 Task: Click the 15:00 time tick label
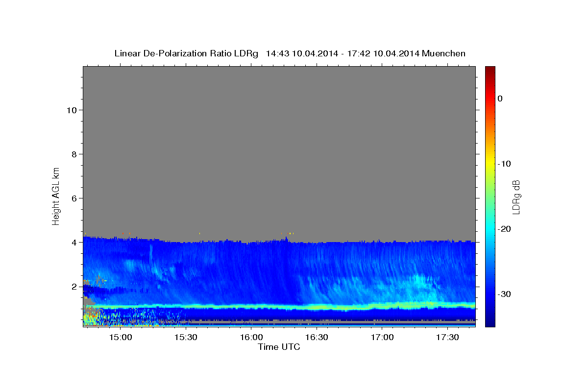[x=120, y=337]
